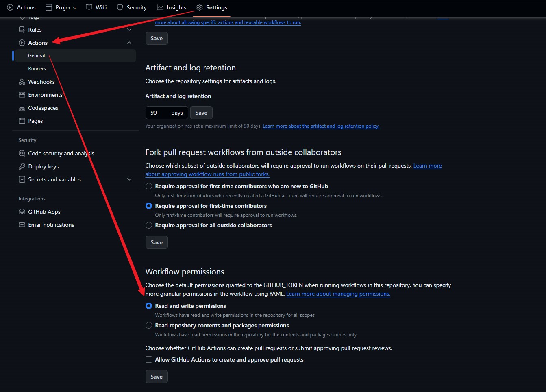Image resolution: width=546 pixels, height=392 pixels.
Task: Click the retention days input field
Action: tap(167, 113)
